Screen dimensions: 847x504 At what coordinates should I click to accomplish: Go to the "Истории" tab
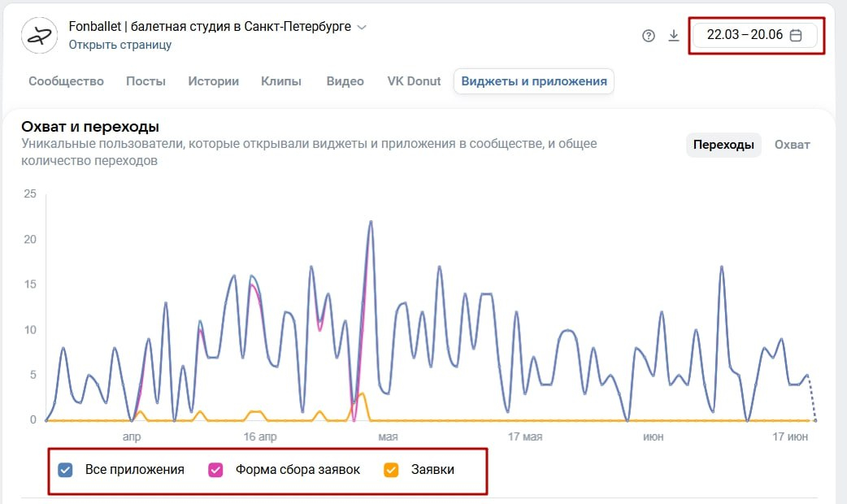point(213,81)
